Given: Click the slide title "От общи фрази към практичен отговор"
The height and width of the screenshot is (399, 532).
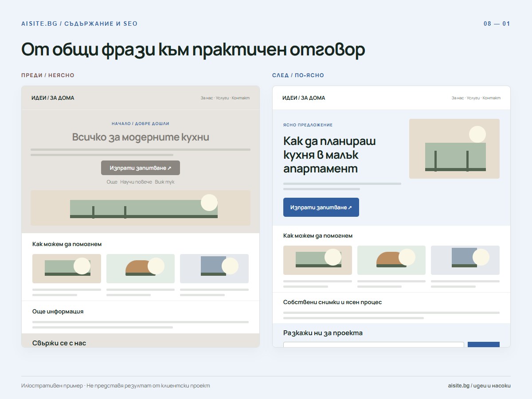Looking at the screenshot, I should pyautogui.click(x=193, y=50).
